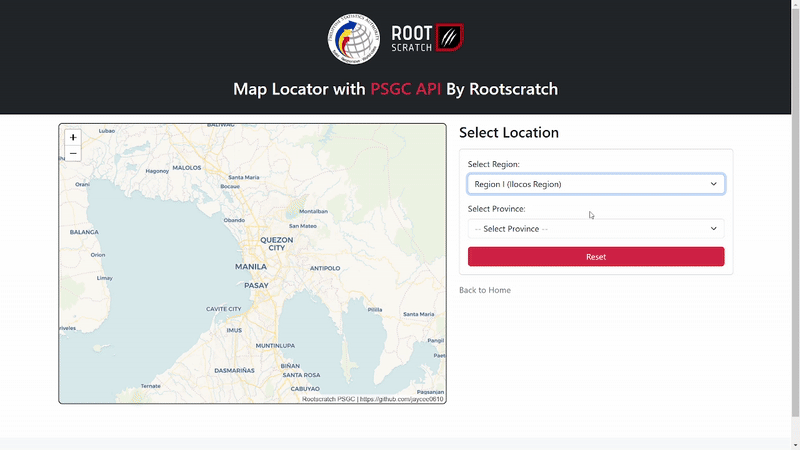Click the Quezon City label on the map
The width and height of the screenshot is (800, 450).
(x=278, y=244)
